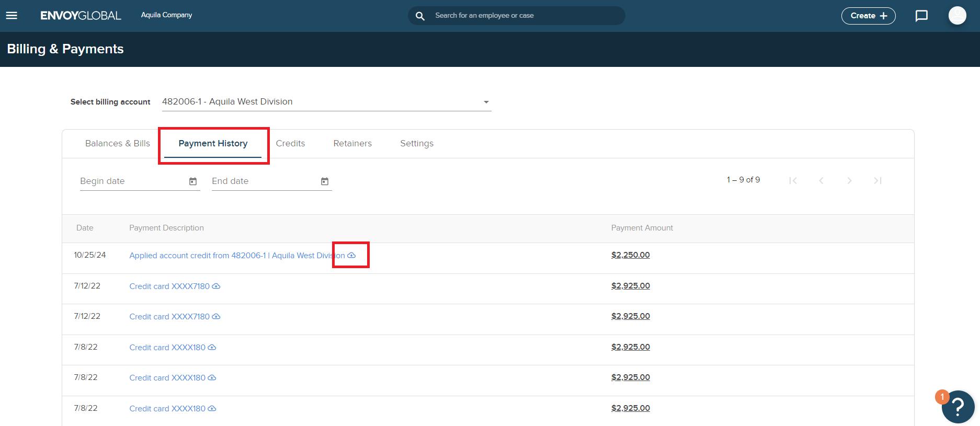
Task: Download receipt for 10/25/24 account credit payment
Action: 352,255
